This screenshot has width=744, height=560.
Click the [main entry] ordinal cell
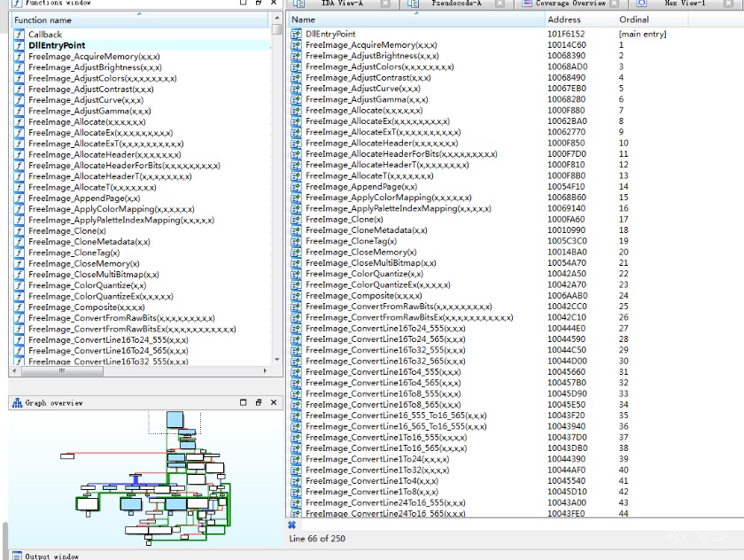[x=642, y=35]
